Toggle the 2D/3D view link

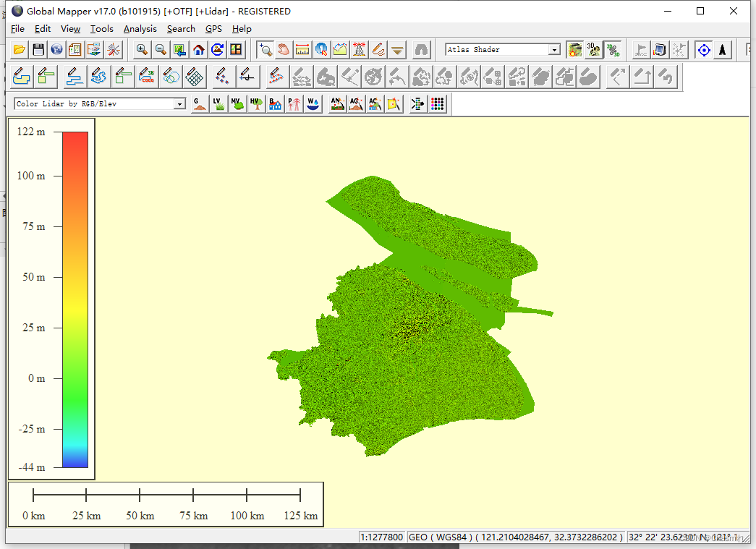(613, 50)
